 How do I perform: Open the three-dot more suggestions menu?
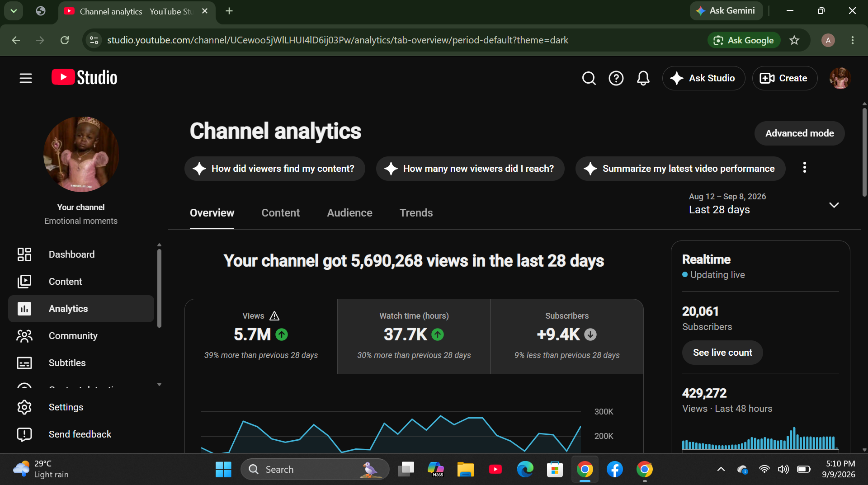click(804, 168)
